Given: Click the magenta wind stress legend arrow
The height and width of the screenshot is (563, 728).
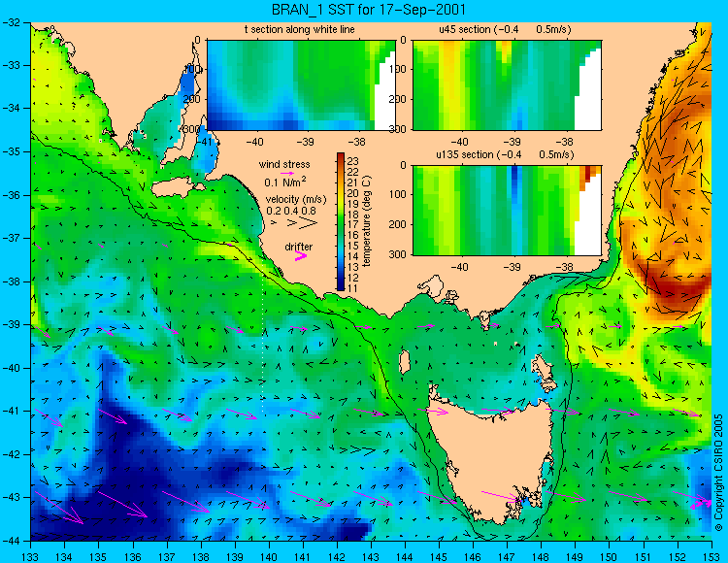Looking at the screenshot, I should click(x=287, y=173).
